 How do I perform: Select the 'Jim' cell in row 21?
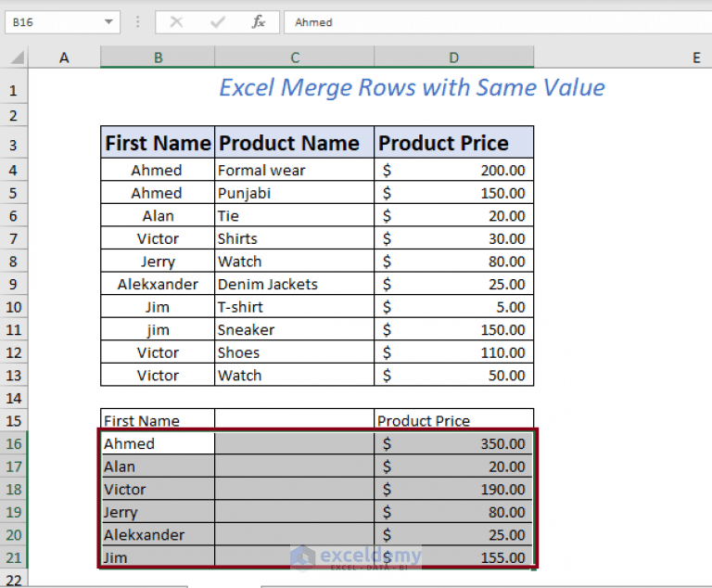158,557
